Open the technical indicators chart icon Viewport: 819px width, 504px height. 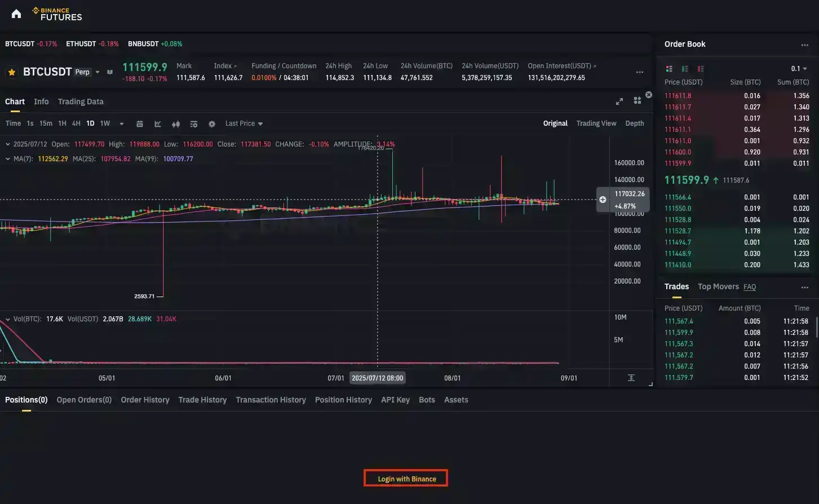click(x=158, y=123)
